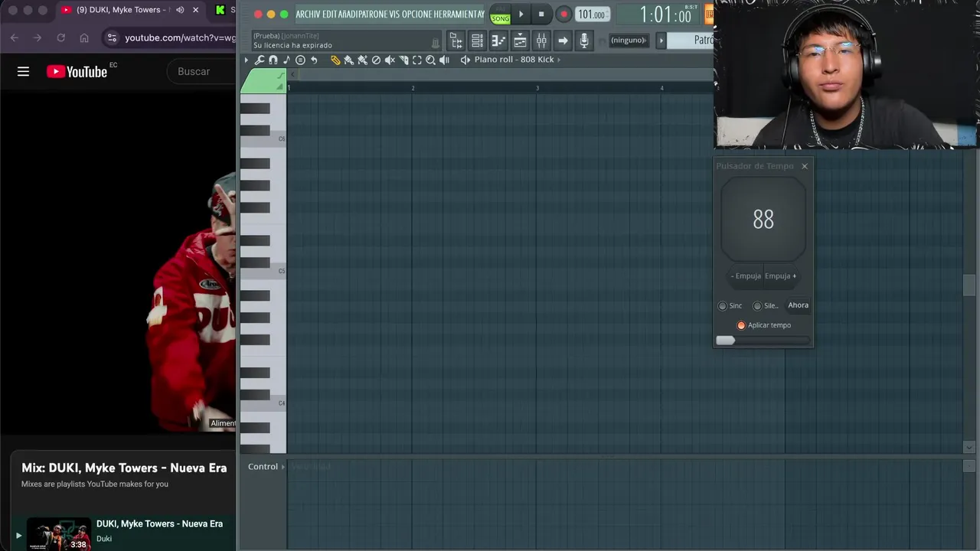The height and width of the screenshot is (551, 980).
Task: Select the paint brush tool
Action: (348, 60)
